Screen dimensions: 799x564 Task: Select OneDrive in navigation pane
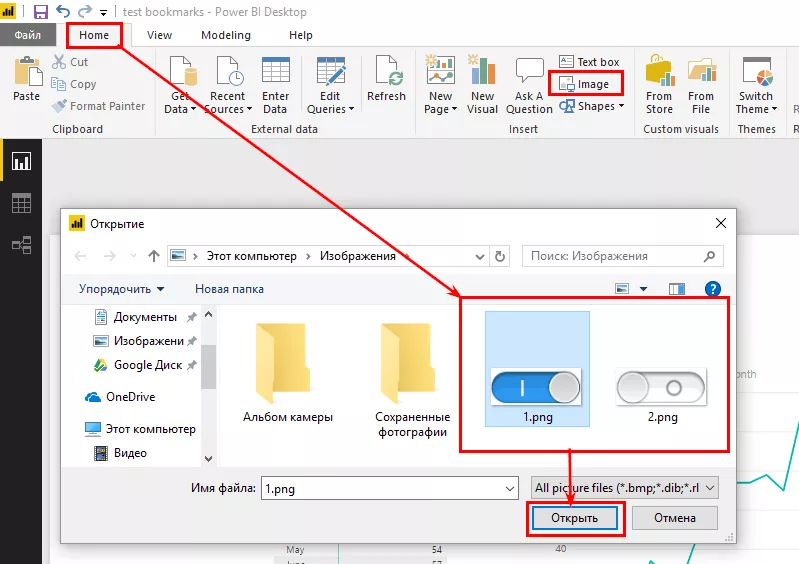coord(120,396)
